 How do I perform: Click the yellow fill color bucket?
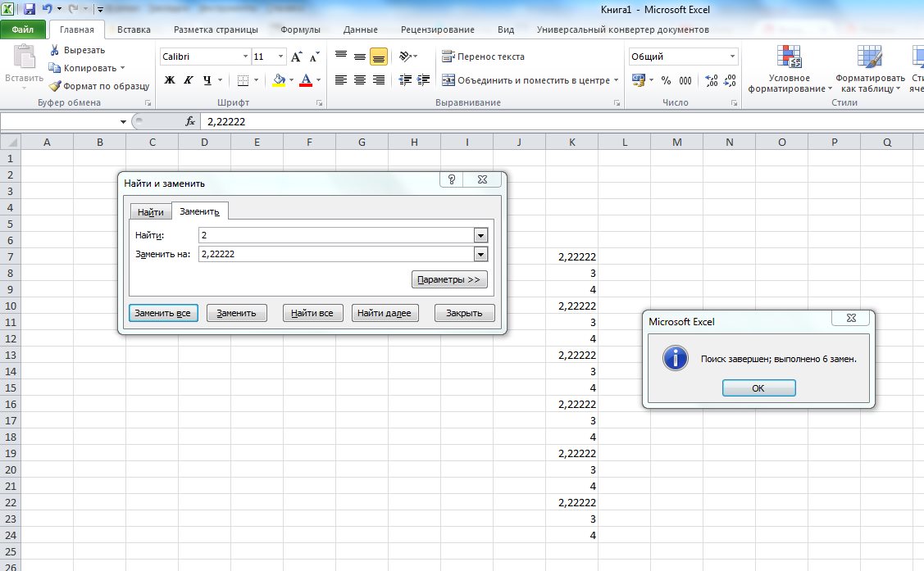coord(279,80)
